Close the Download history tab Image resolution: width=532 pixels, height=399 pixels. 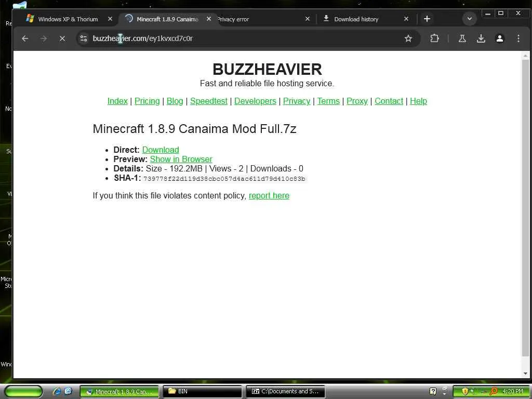tap(406, 19)
